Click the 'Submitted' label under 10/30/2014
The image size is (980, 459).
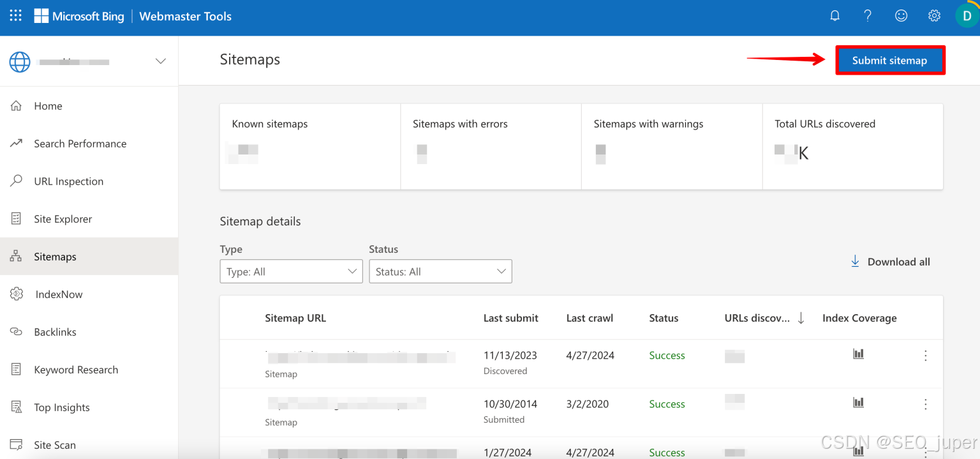click(504, 419)
